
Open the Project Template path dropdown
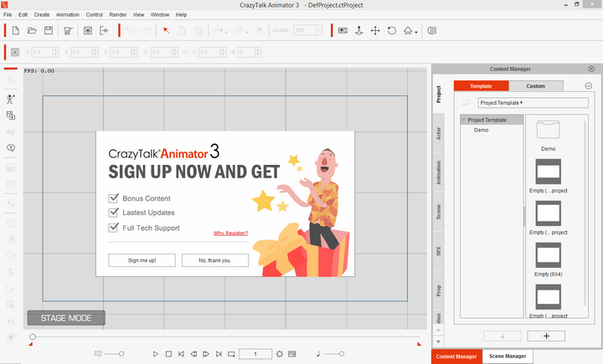[533, 103]
